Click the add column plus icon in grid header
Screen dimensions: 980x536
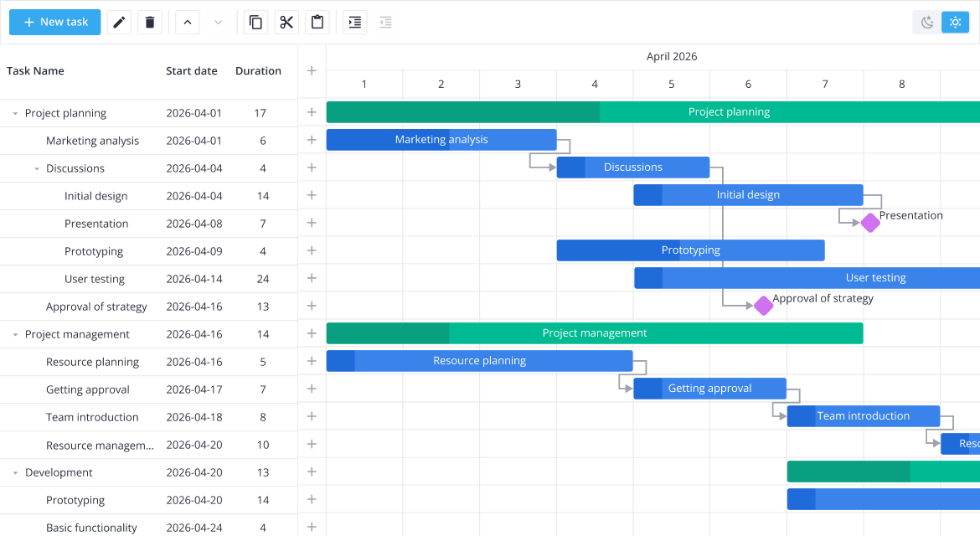(311, 72)
